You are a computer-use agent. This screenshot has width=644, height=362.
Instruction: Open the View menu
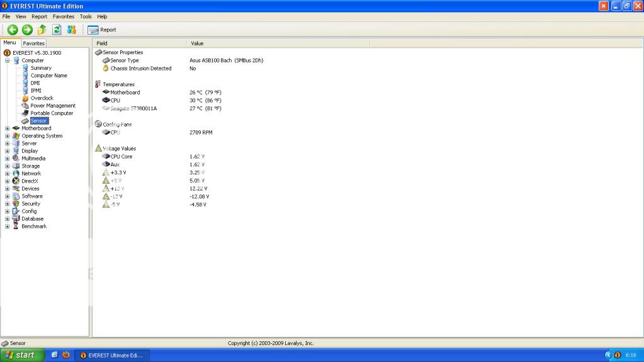click(x=21, y=16)
